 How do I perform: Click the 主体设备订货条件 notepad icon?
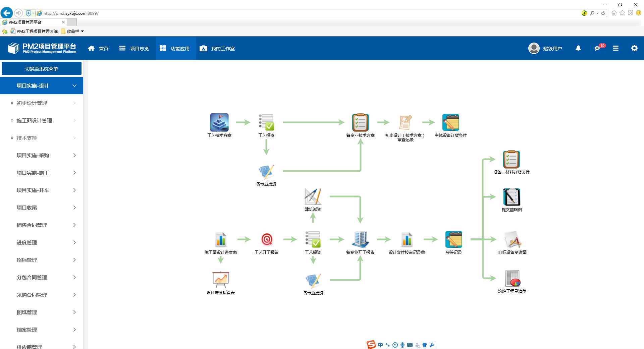click(x=450, y=122)
